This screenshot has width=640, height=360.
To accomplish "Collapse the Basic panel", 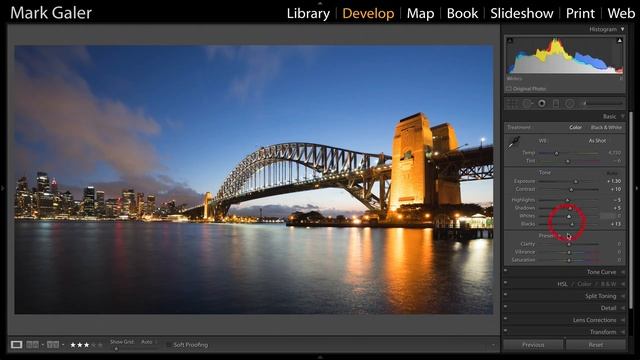I will point(622,116).
